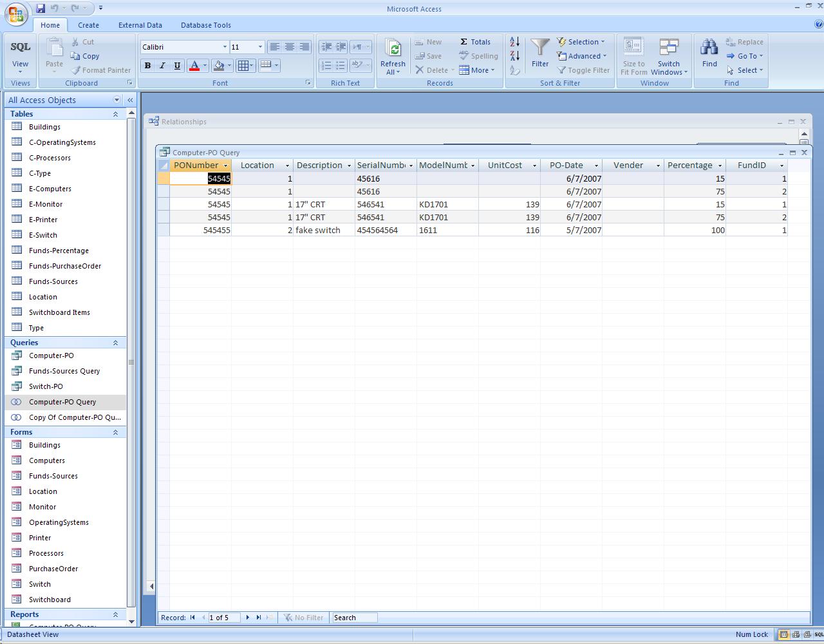824x644 pixels.
Task: Open the All Access Objects dropdown arrow
Action: click(117, 100)
